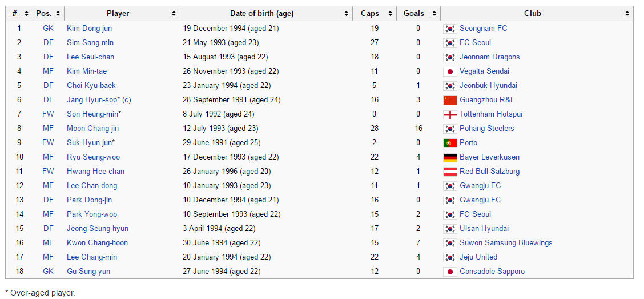This screenshot has width=644, height=299.
Task: Click the South Korea flag beside Seongnam FC
Action: [x=450, y=29]
